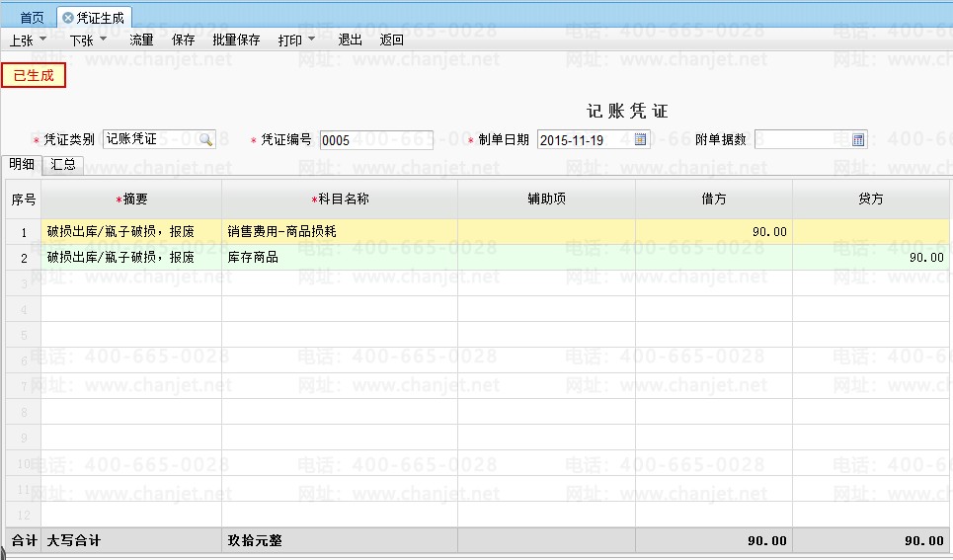Click the 下张 toolbar button
Viewport: 953px width, 560px height.
coord(81,40)
